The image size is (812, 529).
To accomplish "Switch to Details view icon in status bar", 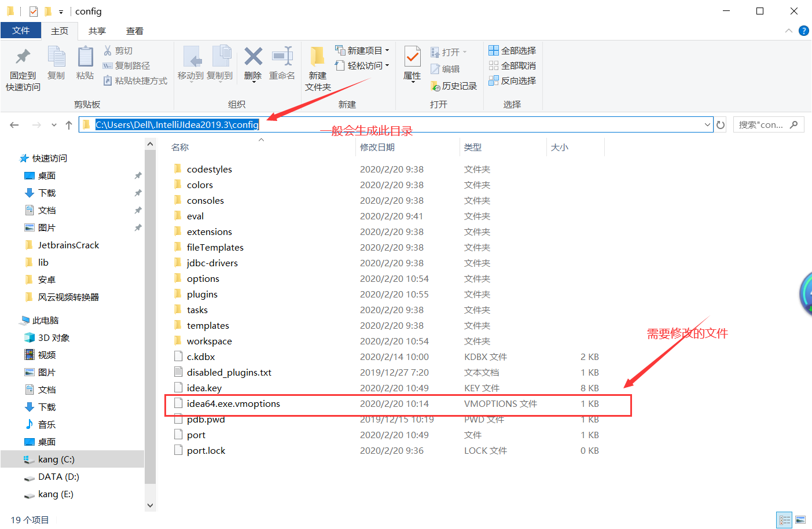I will (x=784, y=520).
